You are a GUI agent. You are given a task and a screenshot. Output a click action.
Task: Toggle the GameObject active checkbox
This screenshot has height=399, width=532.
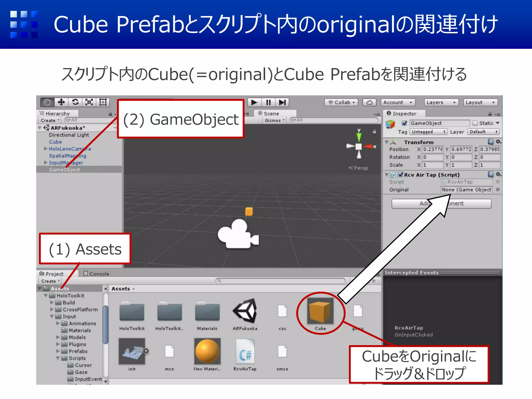[x=404, y=123]
